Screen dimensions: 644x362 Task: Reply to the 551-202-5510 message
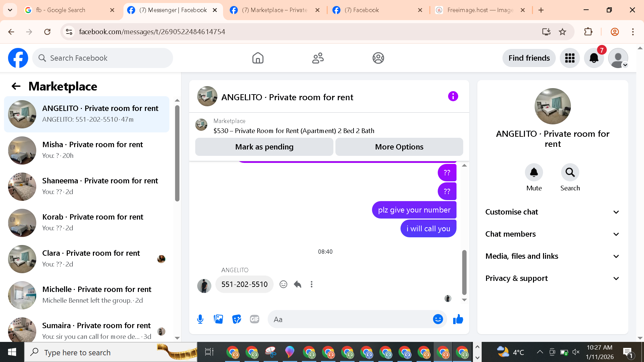pyautogui.click(x=298, y=284)
